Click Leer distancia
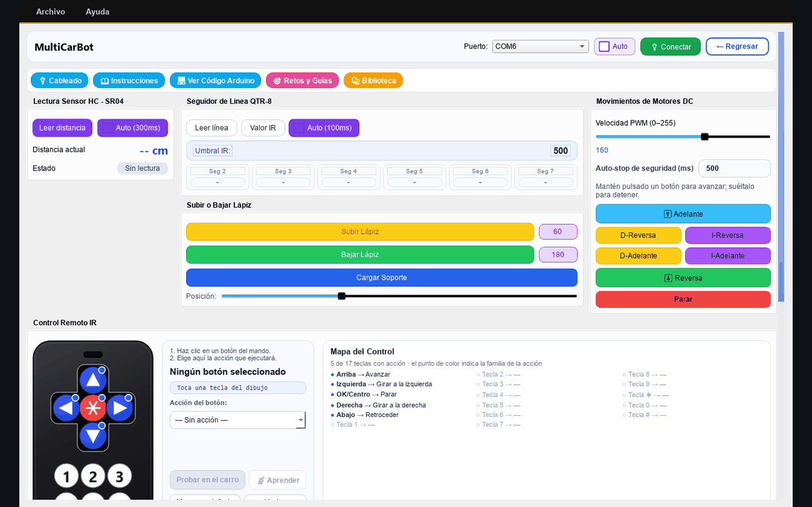812x507 pixels. pyautogui.click(x=62, y=128)
